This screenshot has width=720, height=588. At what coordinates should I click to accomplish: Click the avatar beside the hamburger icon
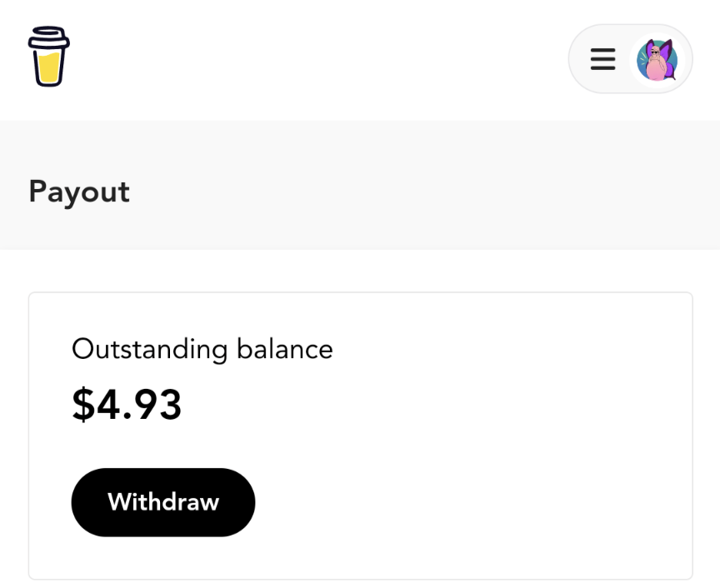point(657,60)
